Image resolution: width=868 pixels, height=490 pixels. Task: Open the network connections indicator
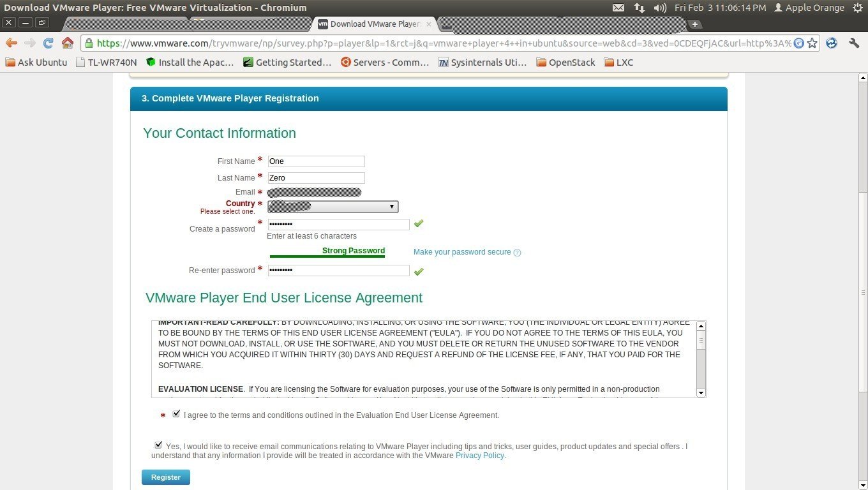click(639, 8)
